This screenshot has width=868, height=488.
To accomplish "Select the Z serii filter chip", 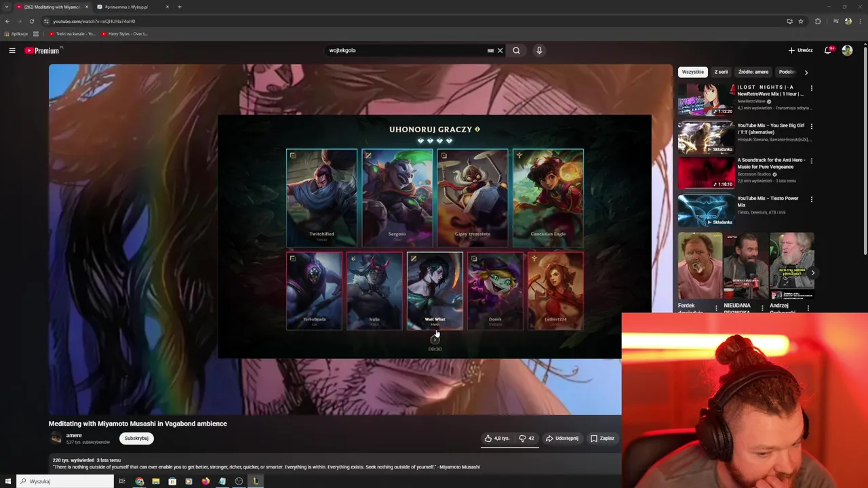I will (721, 72).
